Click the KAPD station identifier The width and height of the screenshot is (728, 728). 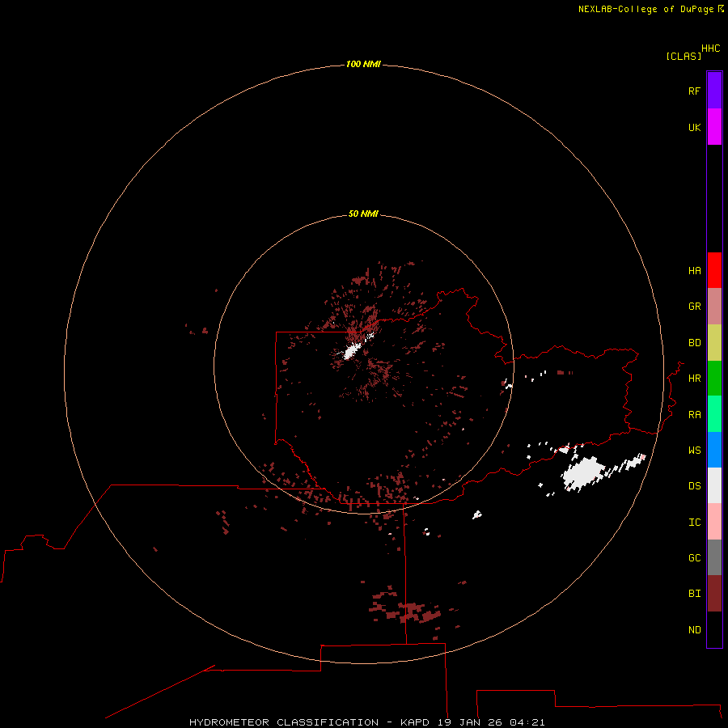415,722
